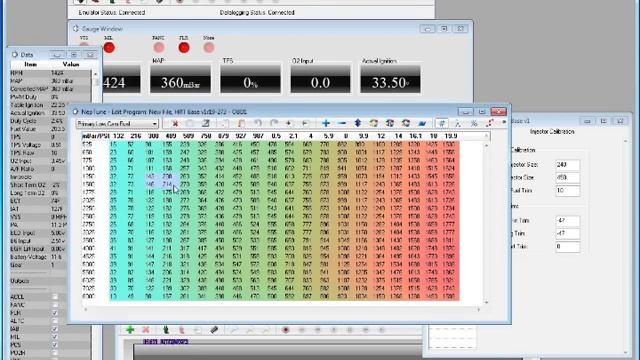Click the green figure icon in bottom toolbar

pos(166,330)
